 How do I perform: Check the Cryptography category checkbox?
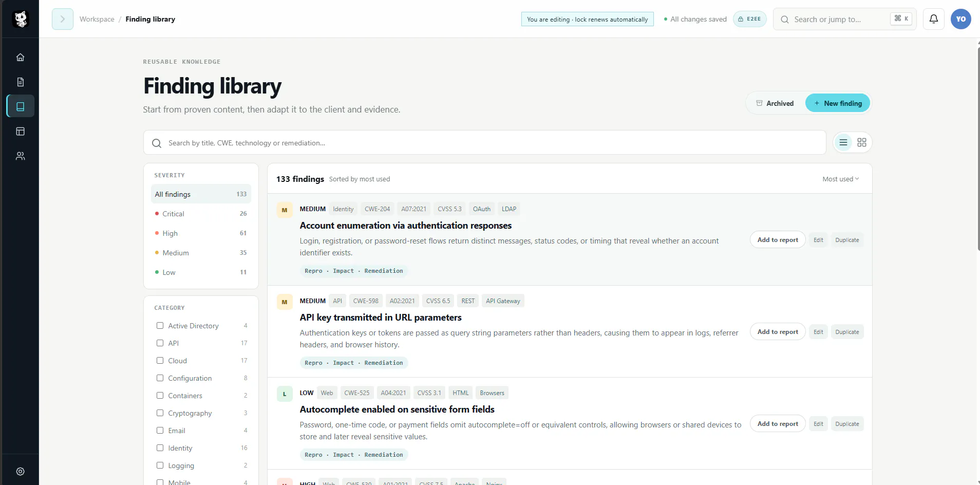160,413
